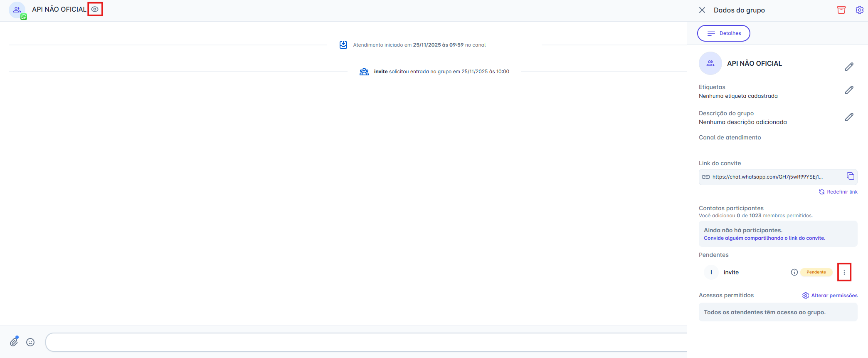Select the Detalhes tab
Viewport: 868px width, 358px height.
pos(724,33)
